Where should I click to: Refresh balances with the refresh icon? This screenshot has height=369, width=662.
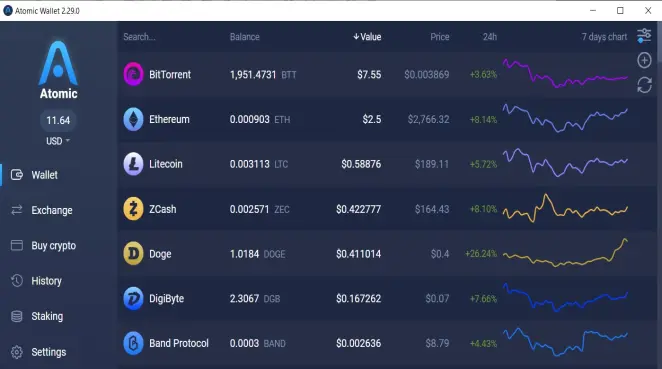tap(644, 85)
